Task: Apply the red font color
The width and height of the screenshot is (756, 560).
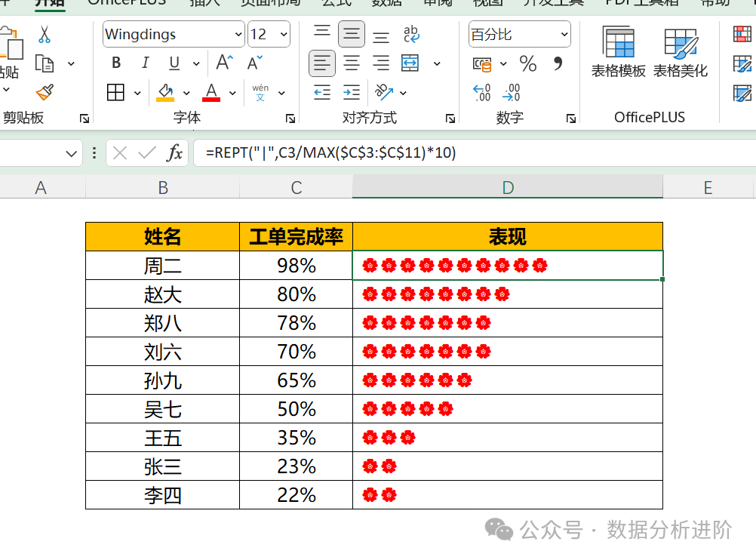Action: click(211, 93)
